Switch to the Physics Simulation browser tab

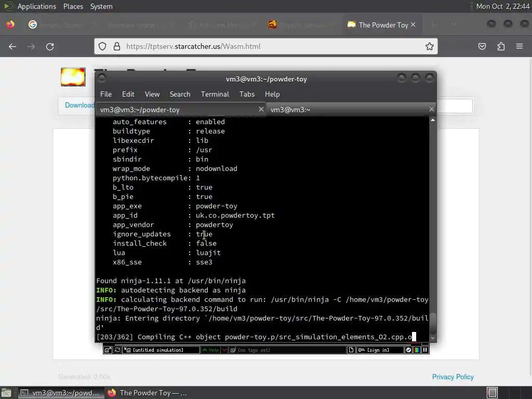pos(301,25)
